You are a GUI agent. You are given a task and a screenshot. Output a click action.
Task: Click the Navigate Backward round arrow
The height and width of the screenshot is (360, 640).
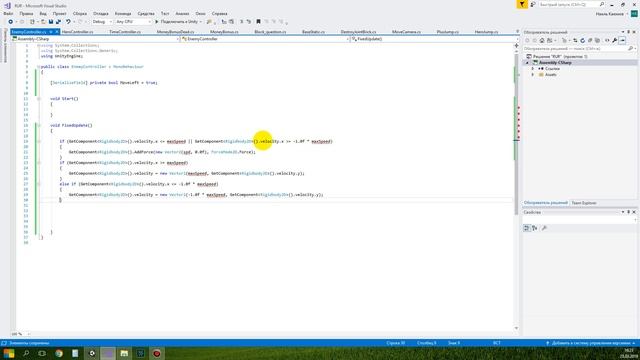(x=11, y=22)
